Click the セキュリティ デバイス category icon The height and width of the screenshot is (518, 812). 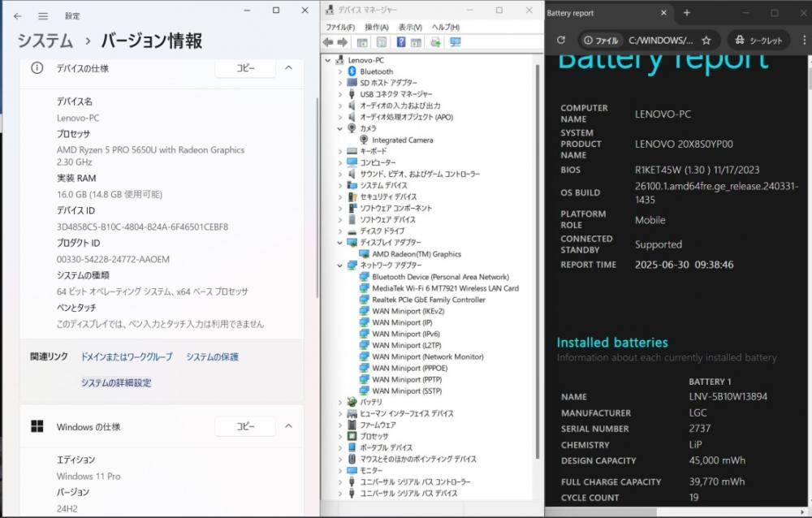coord(352,196)
